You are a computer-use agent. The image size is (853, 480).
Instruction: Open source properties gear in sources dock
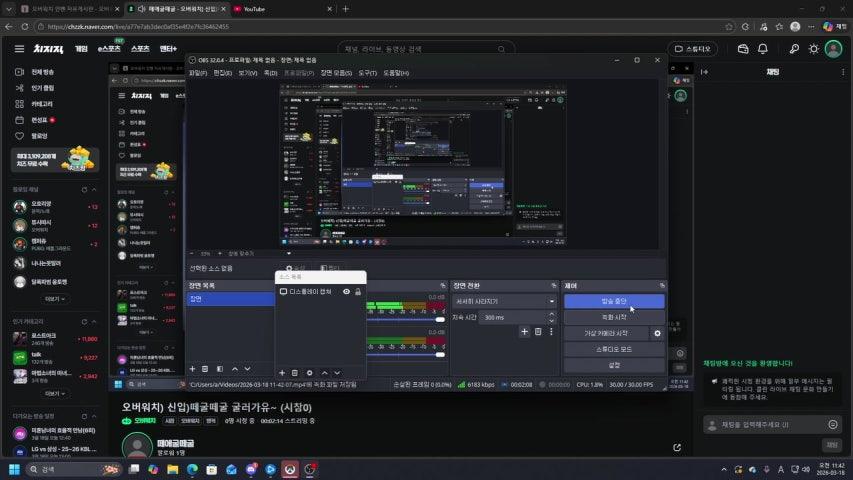(309, 373)
